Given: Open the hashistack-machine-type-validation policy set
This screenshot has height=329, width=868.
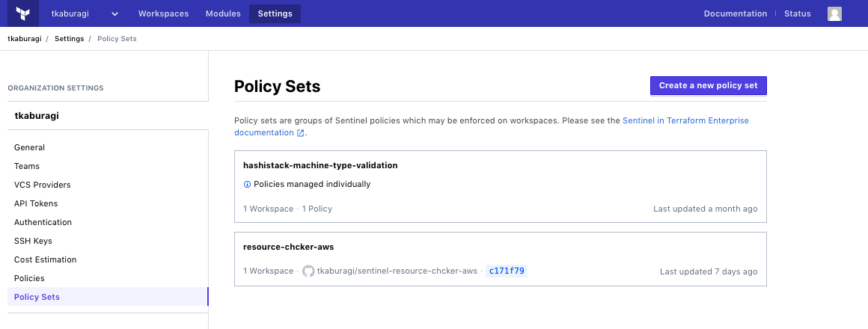Looking at the screenshot, I should coord(320,165).
